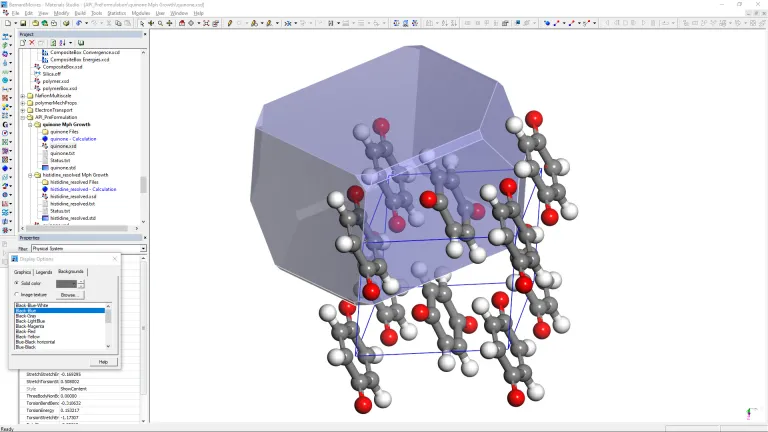768x432 pixels.
Task: Select the Image texture radio button
Action: [x=17, y=295]
